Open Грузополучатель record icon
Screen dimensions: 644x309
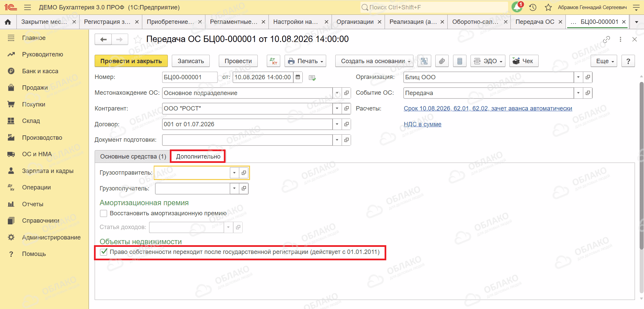pyautogui.click(x=244, y=188)
